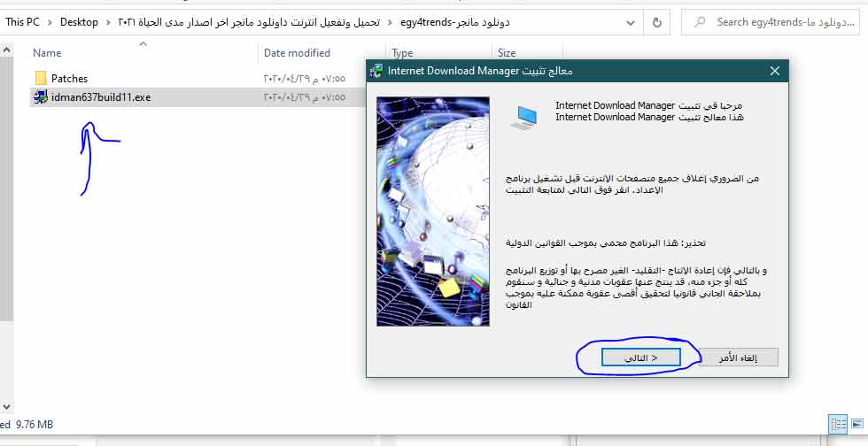Expand the chevron after This PC breadcrumb
This screenshot has height=446, width=868.
[50, 23]
